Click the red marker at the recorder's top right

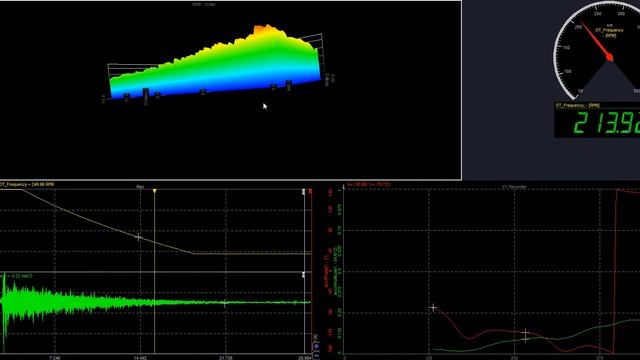[x=311, y=191]
